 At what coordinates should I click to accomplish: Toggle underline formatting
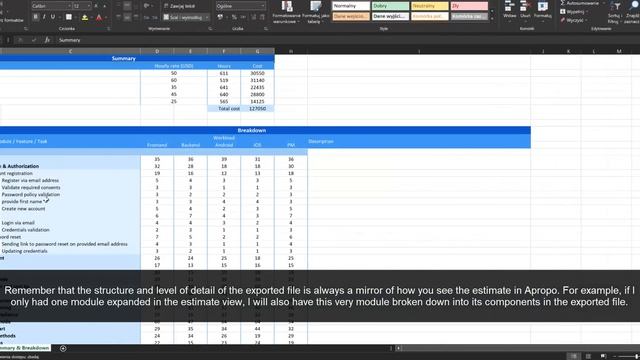(53, 17)
